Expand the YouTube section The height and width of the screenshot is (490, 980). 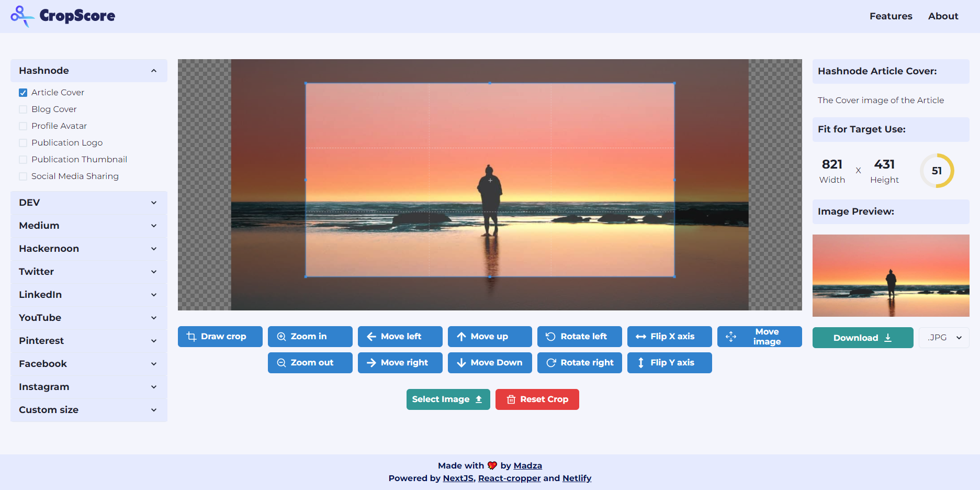tap(88, 318)
